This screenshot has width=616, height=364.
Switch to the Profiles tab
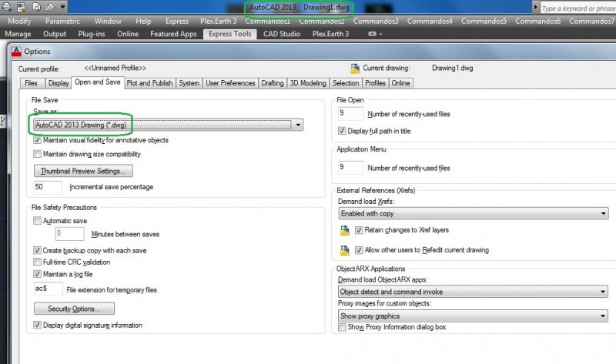coord(375,83)
